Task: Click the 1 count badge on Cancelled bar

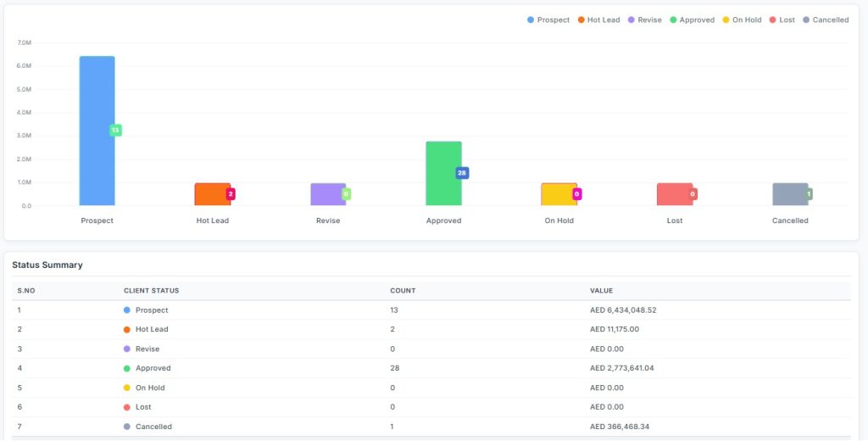Action: [x=809, y=194]
